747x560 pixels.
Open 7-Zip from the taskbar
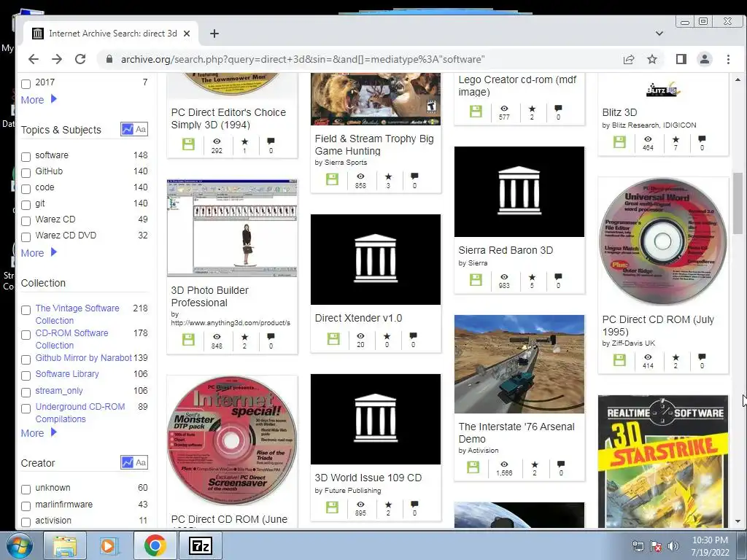200,545
